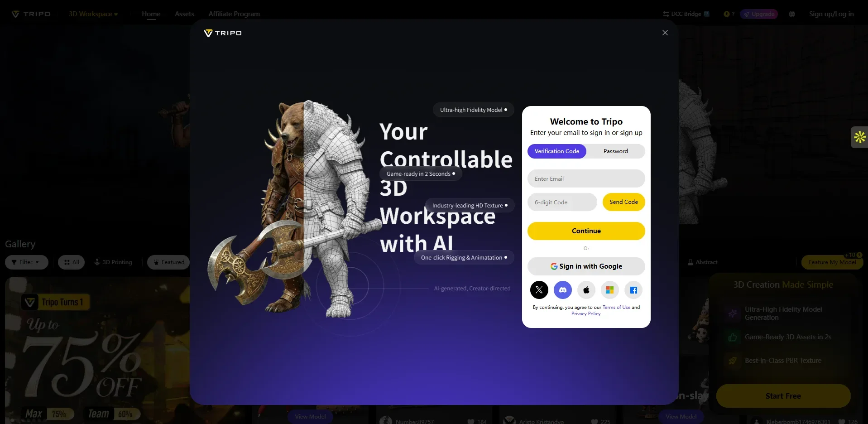This screenshot has width=868, height=424.
Task: Like the model with 126 hearts
Action: [x=842, y=421]
